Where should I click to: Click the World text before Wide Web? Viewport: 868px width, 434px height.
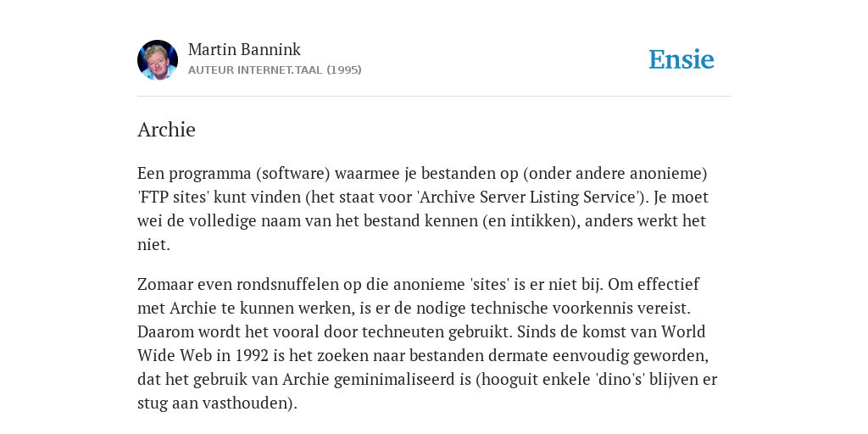point(684,331)
